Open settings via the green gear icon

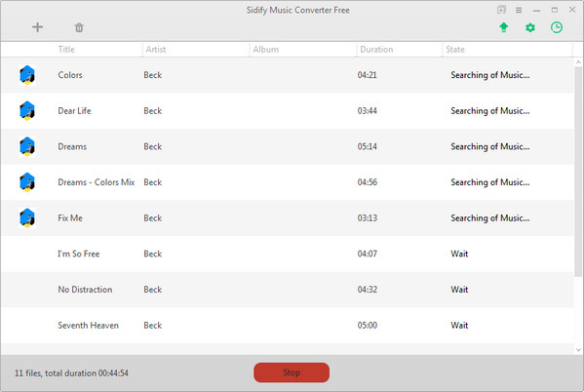tap(530, 27)
